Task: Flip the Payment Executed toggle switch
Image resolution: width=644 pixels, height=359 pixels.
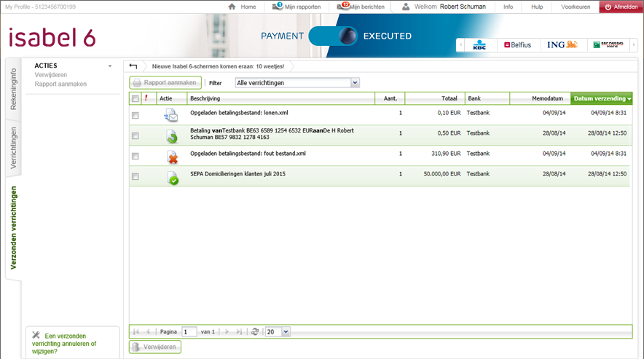Action: 333,36
